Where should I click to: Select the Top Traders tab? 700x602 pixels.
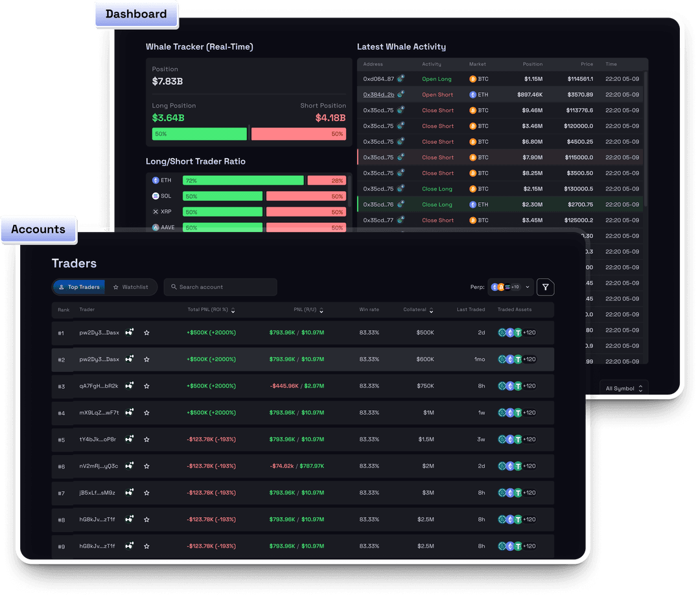78,287
